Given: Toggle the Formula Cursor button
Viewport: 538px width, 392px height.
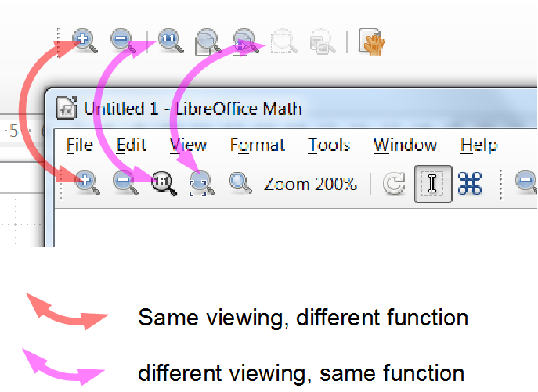Looking at the screenshot, I should click(x=432, y=185).
